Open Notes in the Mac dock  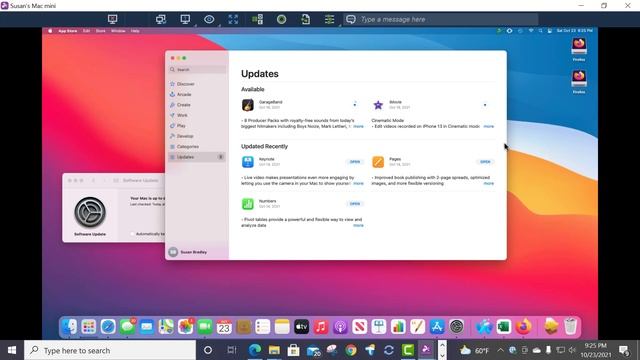tap(282, 327)
